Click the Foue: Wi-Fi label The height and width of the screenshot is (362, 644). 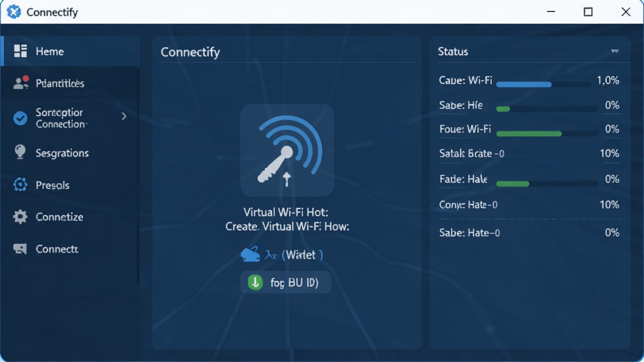[465, 129]
